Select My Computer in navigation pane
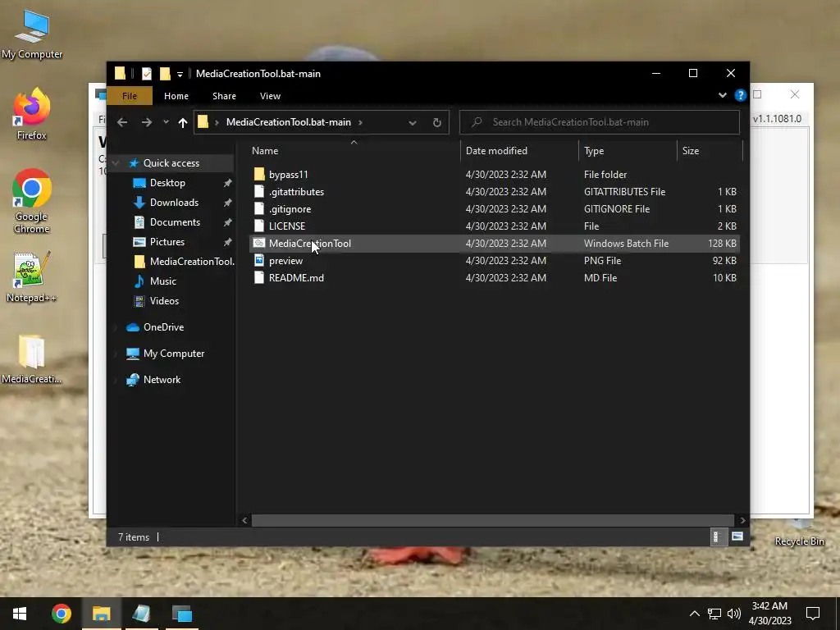Image resolution: width=840 pixels, height=630 pixels. [x=174, y=354]
